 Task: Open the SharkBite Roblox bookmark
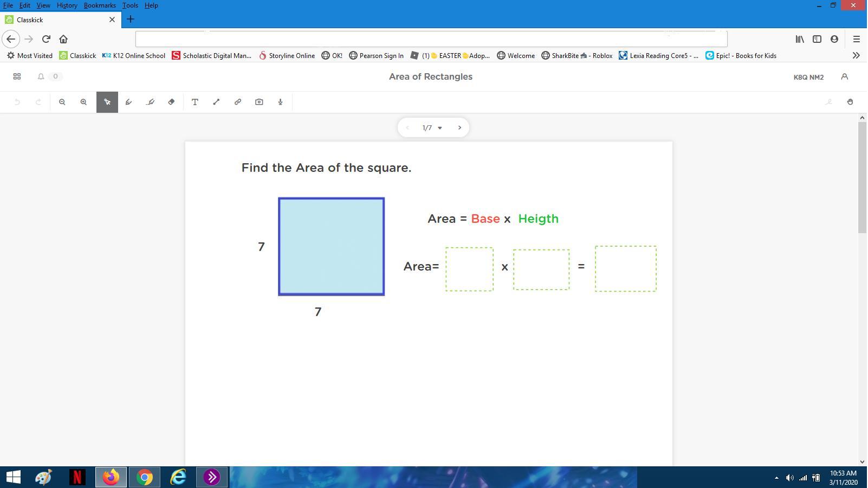pos(577,55)
